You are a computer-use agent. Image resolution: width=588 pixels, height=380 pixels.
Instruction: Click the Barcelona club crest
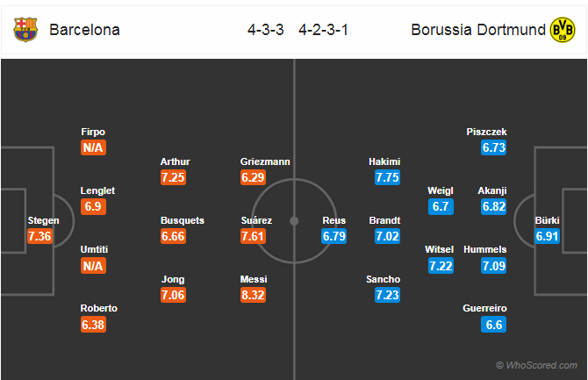[x=25, y=30]
